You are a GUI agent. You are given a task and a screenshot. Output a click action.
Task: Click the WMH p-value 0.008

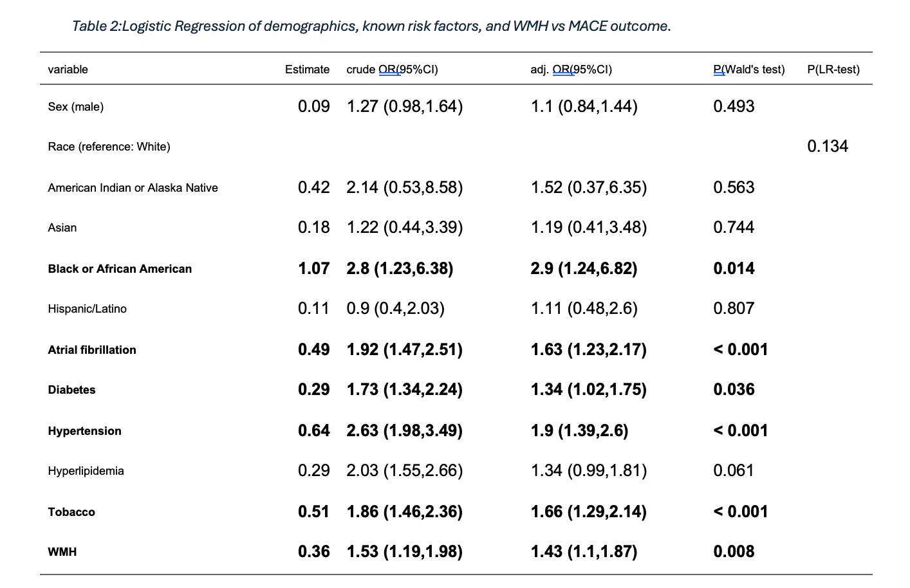pos(734,552)
